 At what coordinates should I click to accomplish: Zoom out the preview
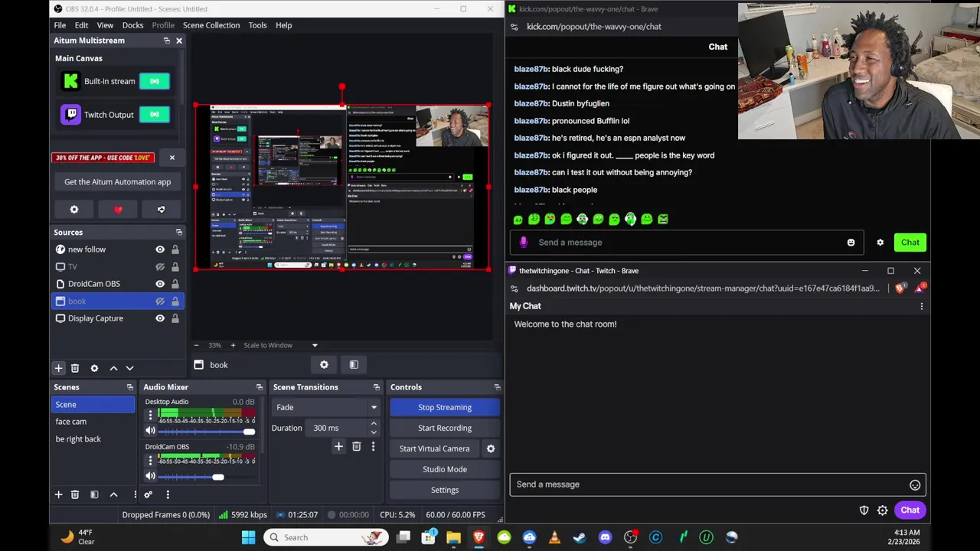pyautogui.click(x=196, y=345)
